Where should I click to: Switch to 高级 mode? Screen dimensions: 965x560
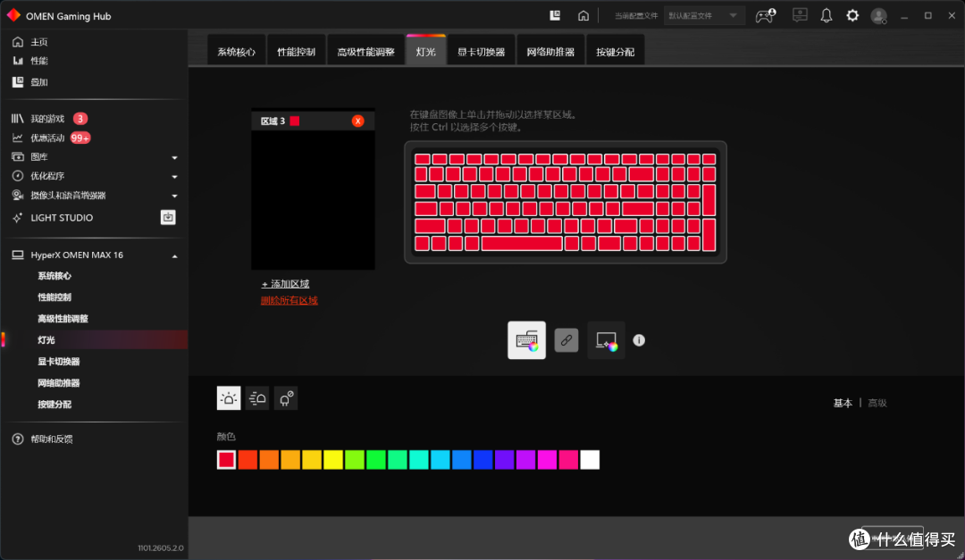pyautogui.click(x=877, y=403)
